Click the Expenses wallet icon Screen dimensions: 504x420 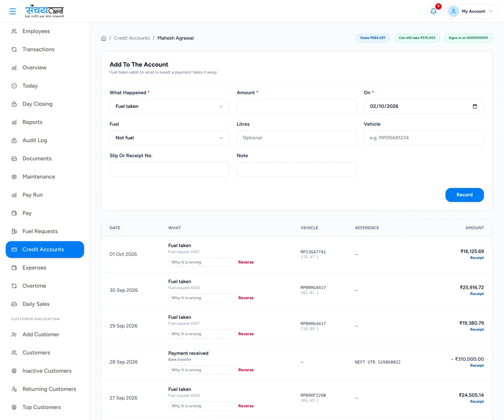click(14, 268)
